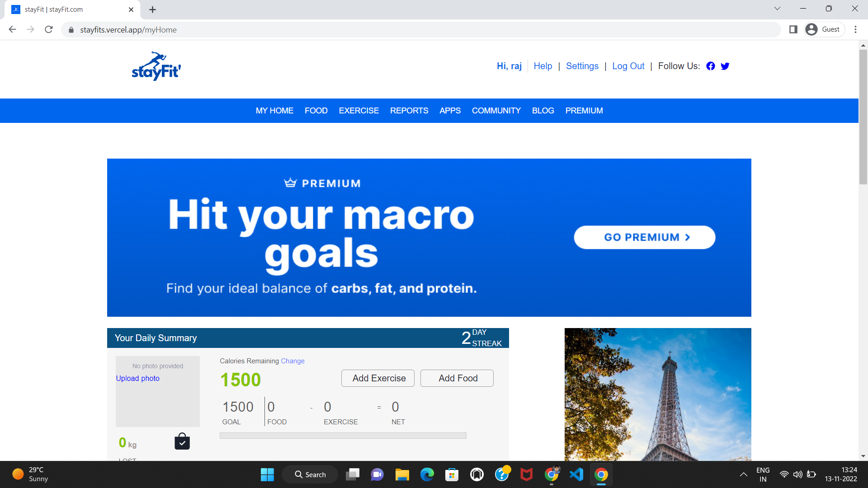Open the Twitter follow icon
The image size is (868, 488).
pos(725,66)
